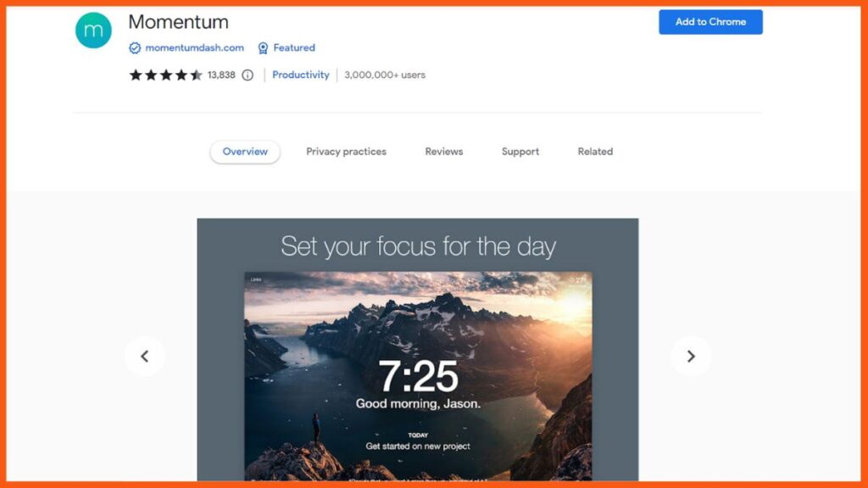868x488 pixels.
Task: Open the Related tab
Action: tap(595, 152)
